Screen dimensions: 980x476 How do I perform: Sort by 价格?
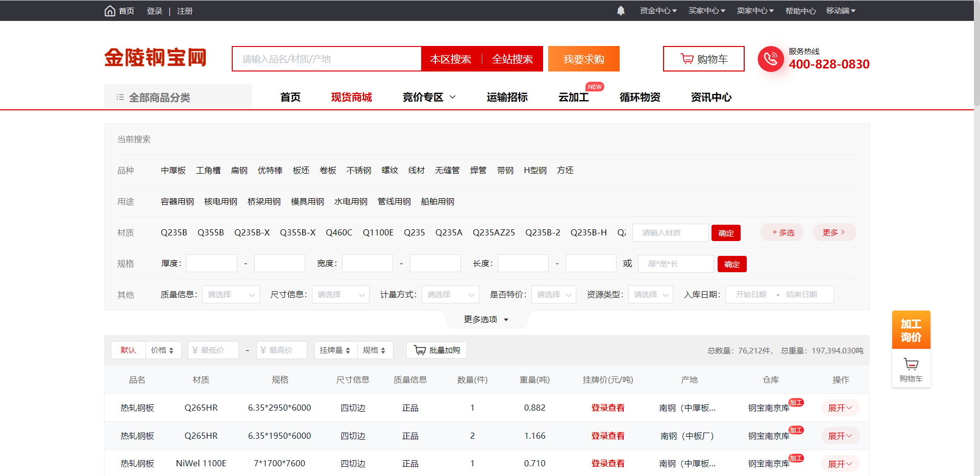(x=162, y=350)
